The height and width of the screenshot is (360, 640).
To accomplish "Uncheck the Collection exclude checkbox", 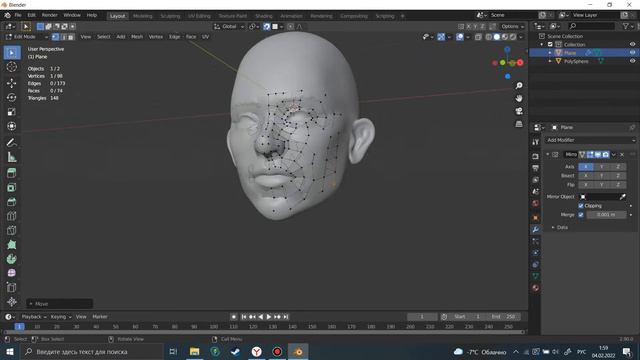I will tap(550, 44).
